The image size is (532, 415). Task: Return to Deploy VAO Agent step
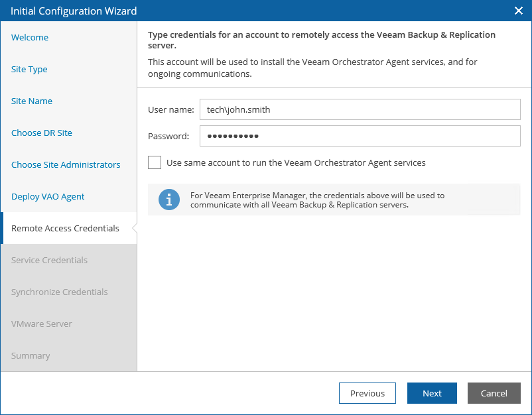click(x=48, y=197)
